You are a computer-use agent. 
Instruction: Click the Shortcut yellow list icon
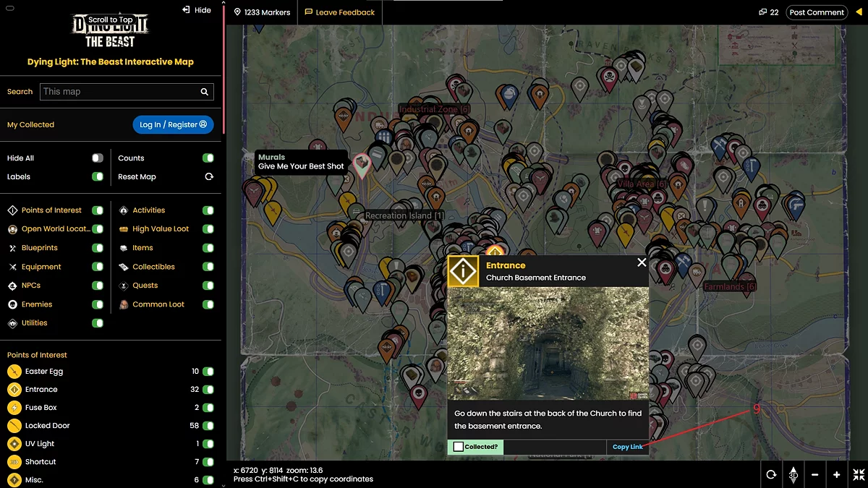[14, 462]
